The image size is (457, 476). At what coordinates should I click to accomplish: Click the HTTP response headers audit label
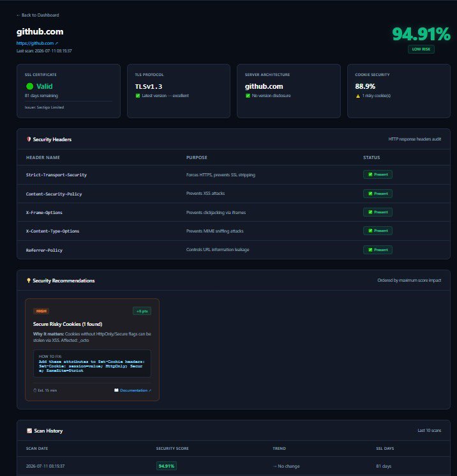(414, 139)
